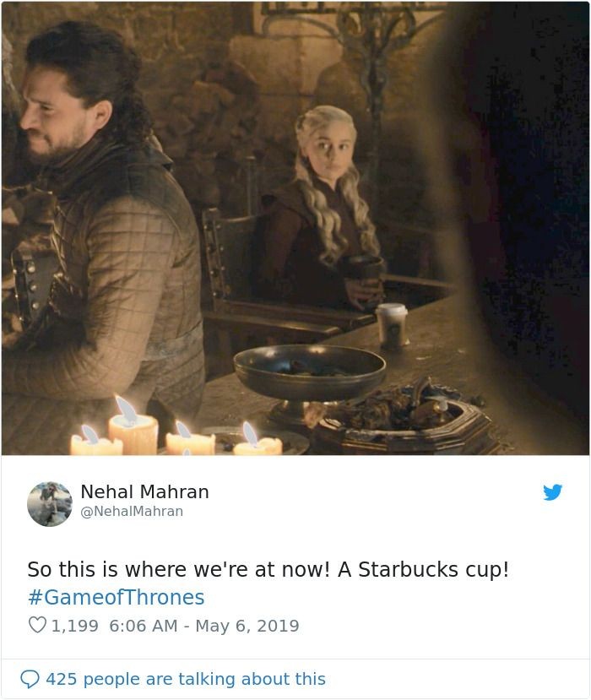Like the tweet with the heart icon

point(37,625)
